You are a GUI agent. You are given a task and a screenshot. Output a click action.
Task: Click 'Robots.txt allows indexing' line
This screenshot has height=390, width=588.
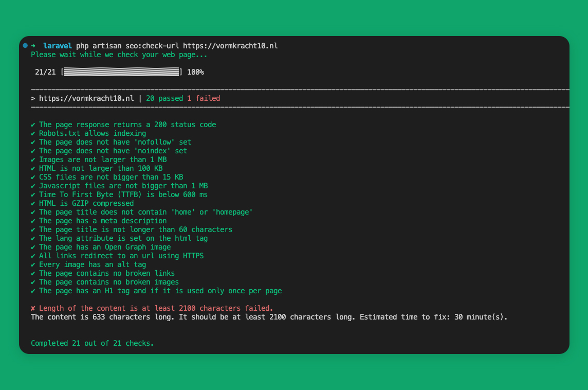pyautogui.click(x=93, y=133)
